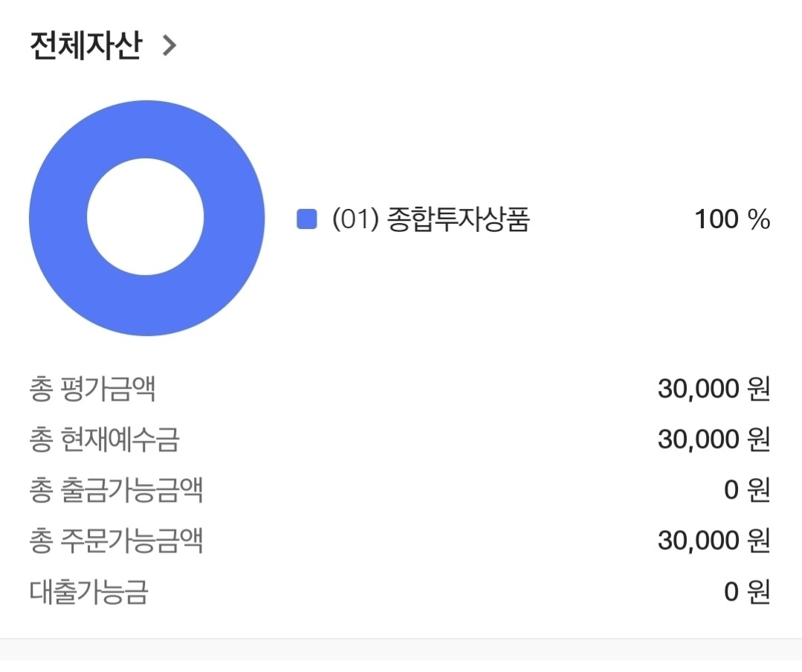Click the 100 % legend value
The width and height of the screenshot is (802, 672).
[732, 219]
